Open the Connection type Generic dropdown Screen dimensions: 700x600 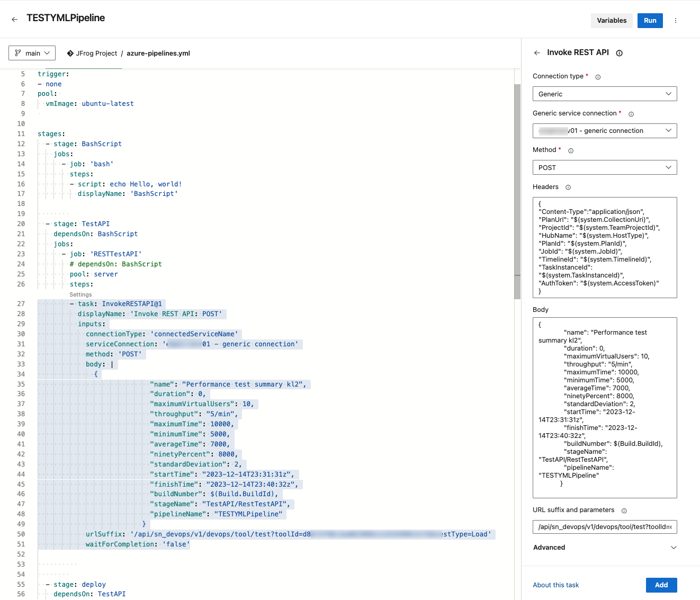(605, 94)
